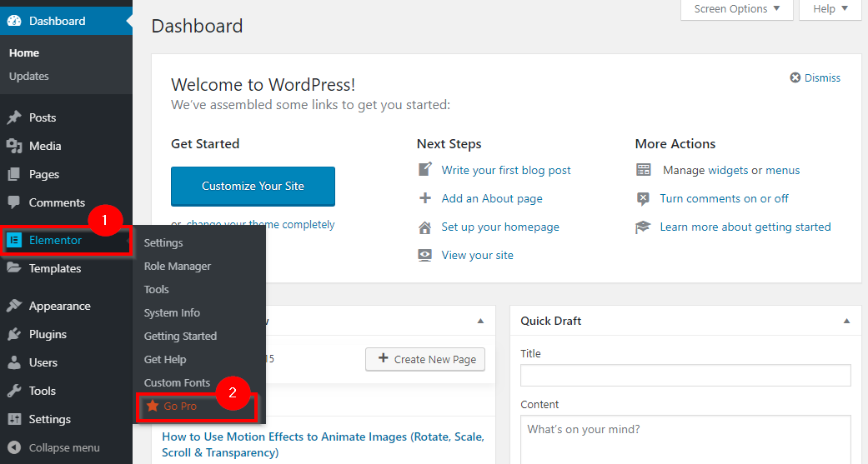Open the menus link in Manage row
Viewport: 868px width, 464px height.
click(782, 170)
